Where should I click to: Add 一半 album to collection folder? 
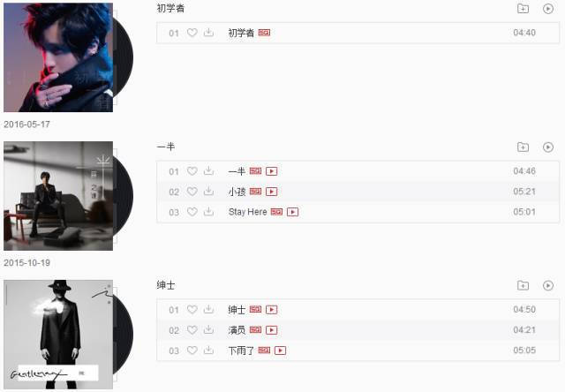[523, 147]
